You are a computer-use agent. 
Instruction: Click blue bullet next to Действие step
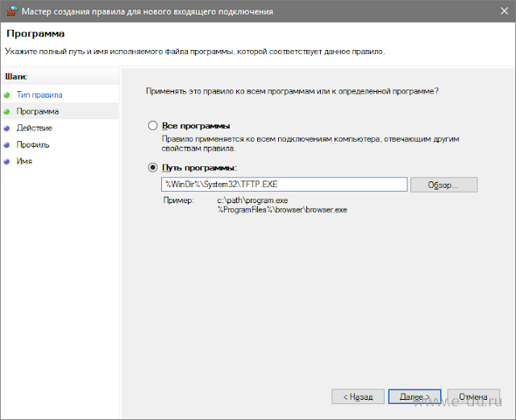(x=6, y=128)
